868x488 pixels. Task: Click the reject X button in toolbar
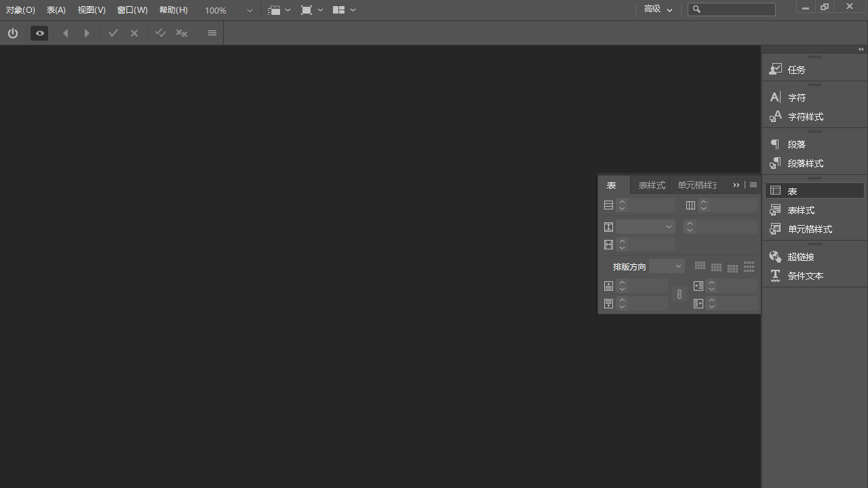point(134,33)
